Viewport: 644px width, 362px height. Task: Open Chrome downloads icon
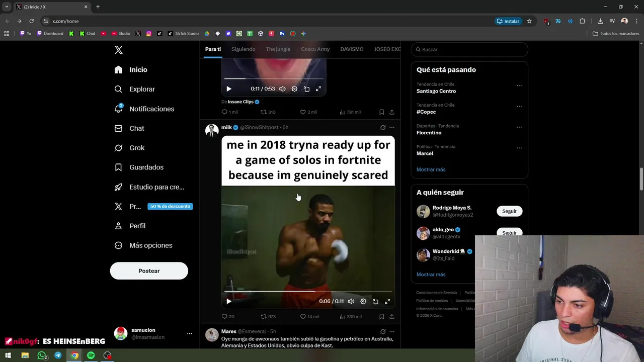pos(600,21)
